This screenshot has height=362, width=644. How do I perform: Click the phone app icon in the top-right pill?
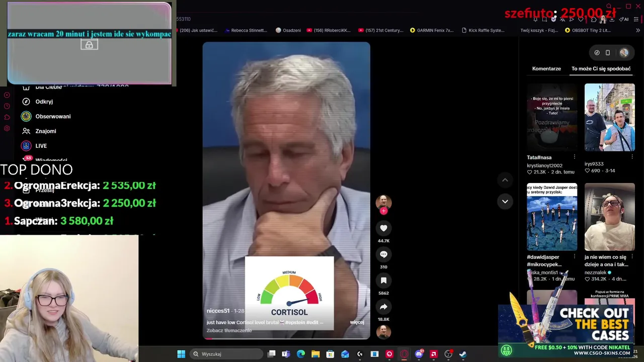[x=608, y=53]
